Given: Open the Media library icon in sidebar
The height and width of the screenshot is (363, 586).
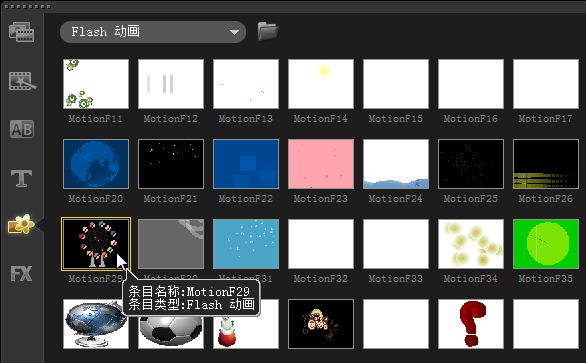Looking at the screenshot, I should 21,32.
